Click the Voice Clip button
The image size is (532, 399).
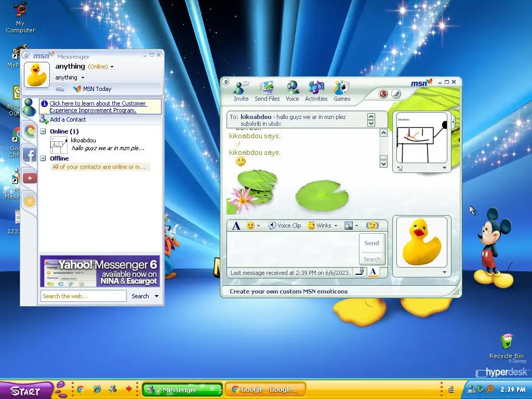point(284,225)
